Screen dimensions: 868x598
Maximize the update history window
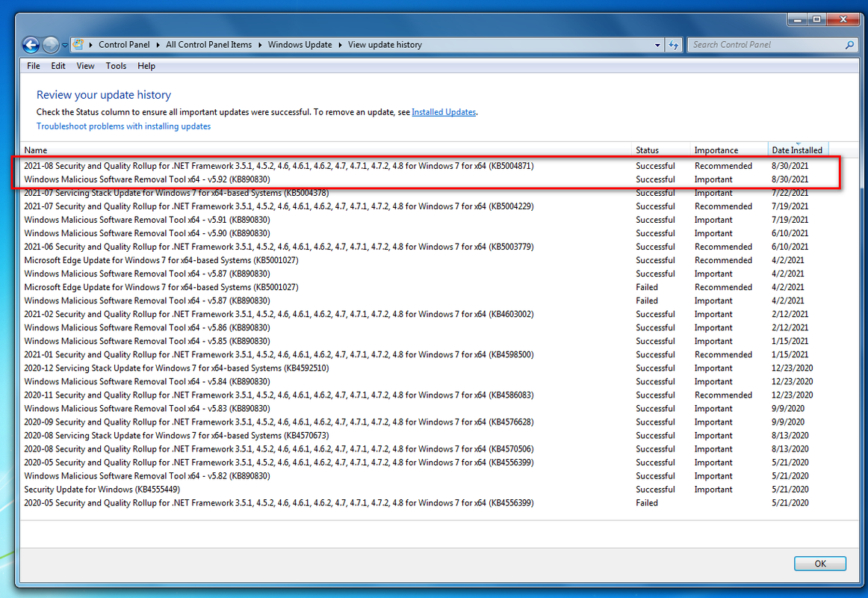coord(816,19)
